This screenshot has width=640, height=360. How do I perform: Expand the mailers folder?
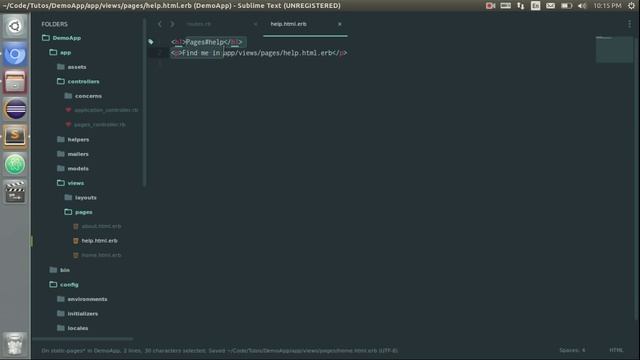73,154
